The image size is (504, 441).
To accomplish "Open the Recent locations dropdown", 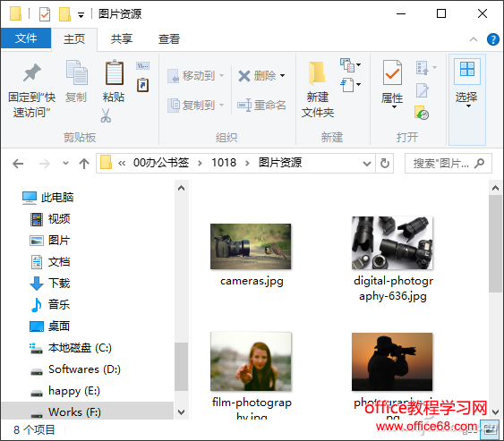I will (x=65, y=164).
